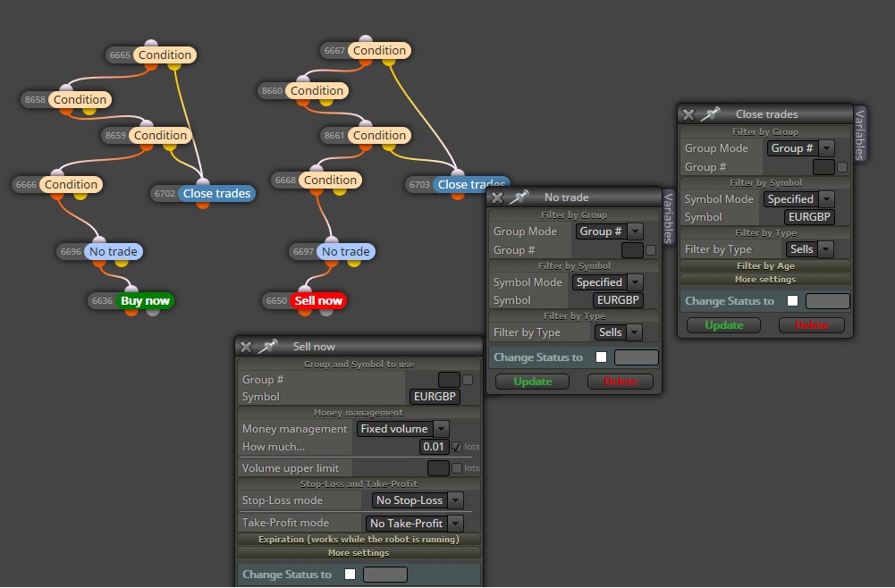Close the Close trades panel

(x=688, y=114)
